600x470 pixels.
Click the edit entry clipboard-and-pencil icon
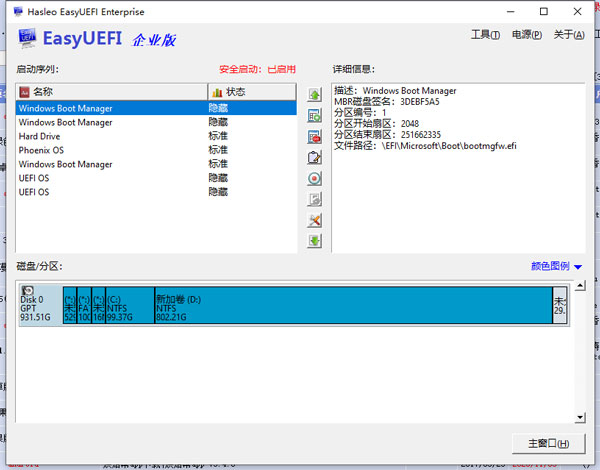tap(314, 157)
